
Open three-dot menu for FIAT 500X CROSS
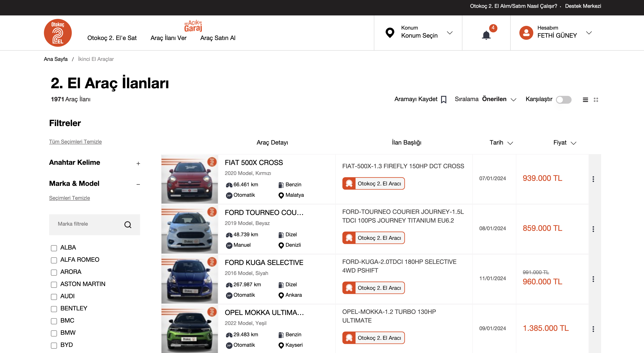593,179
